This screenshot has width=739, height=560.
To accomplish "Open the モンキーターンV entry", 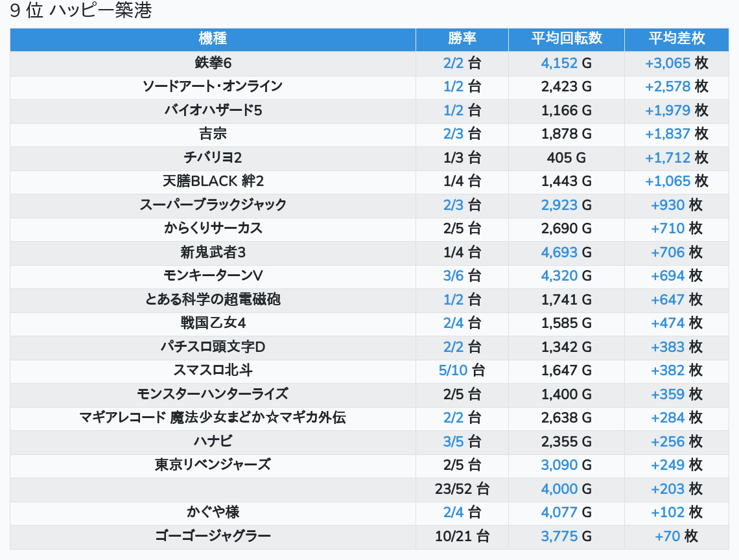I will pos(213,275).
